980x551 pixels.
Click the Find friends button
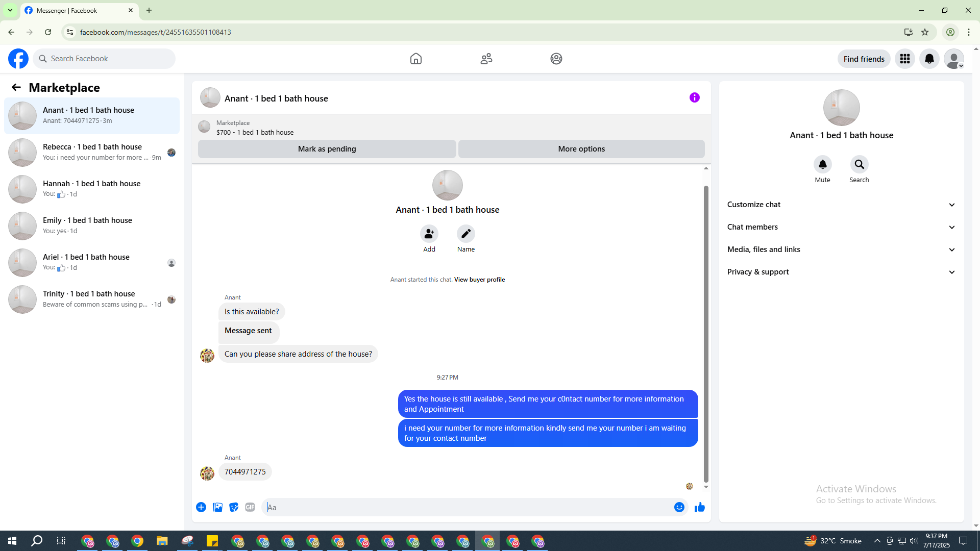[864, 59]
